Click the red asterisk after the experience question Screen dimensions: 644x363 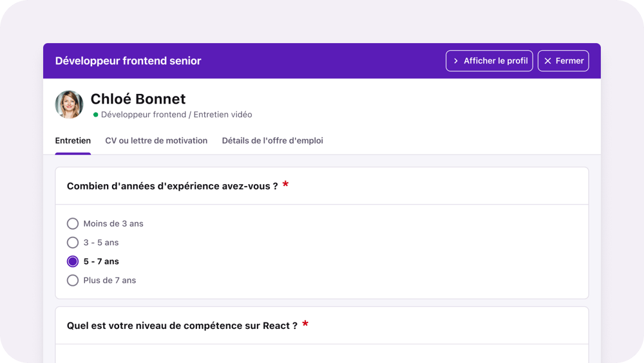pyautogui.click(x=285, y=185)
